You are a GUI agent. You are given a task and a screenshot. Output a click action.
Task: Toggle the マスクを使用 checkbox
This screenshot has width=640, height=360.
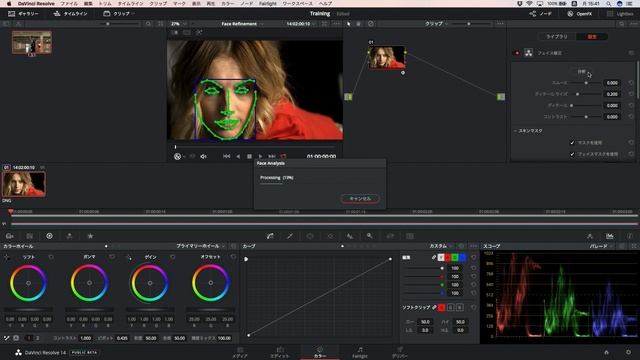click(x=572, y=142)
